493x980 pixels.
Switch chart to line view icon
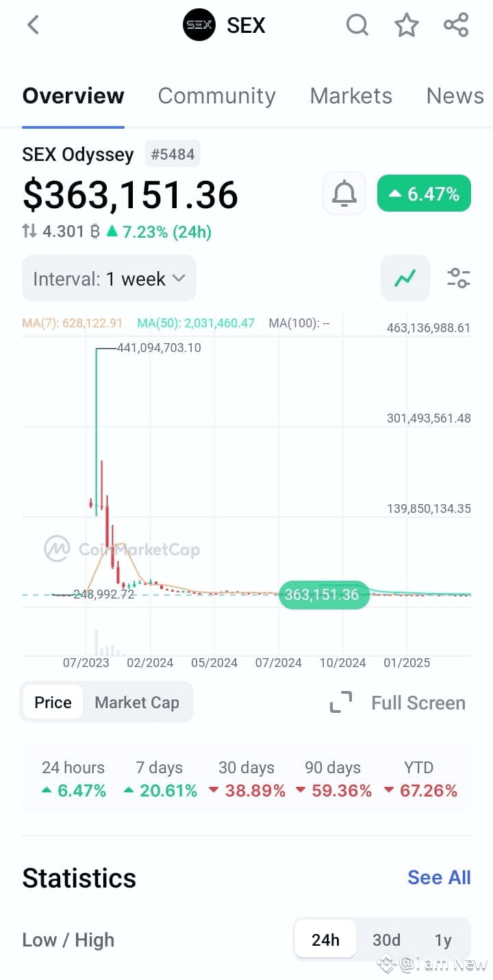(x=405, y=278)
